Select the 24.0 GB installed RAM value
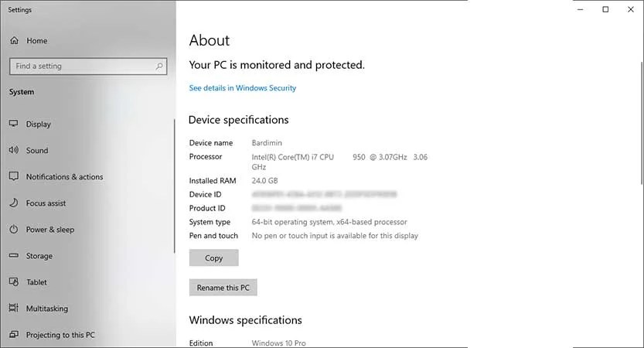 point(264,180)
